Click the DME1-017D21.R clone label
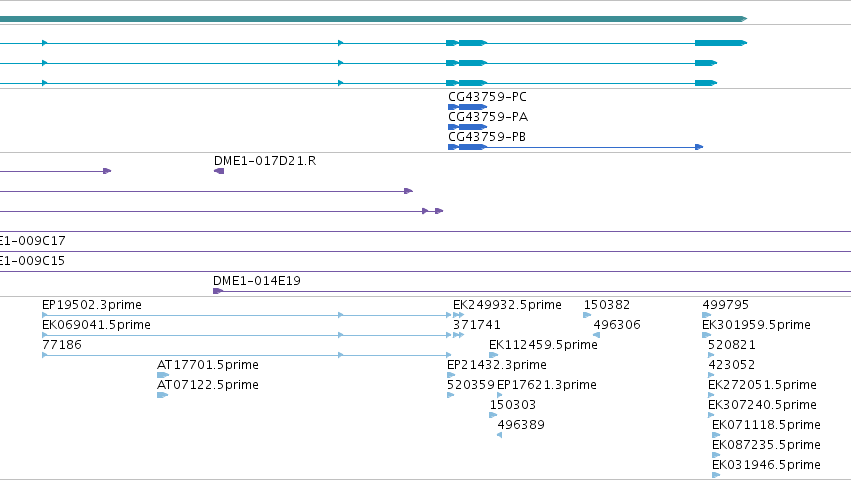 (x=264, y=161)
